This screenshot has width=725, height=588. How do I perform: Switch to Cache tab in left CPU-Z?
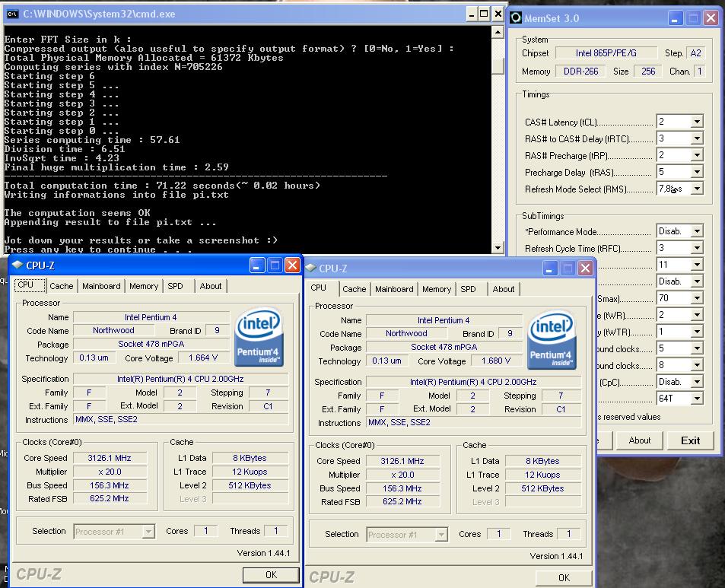pos(61,286)
